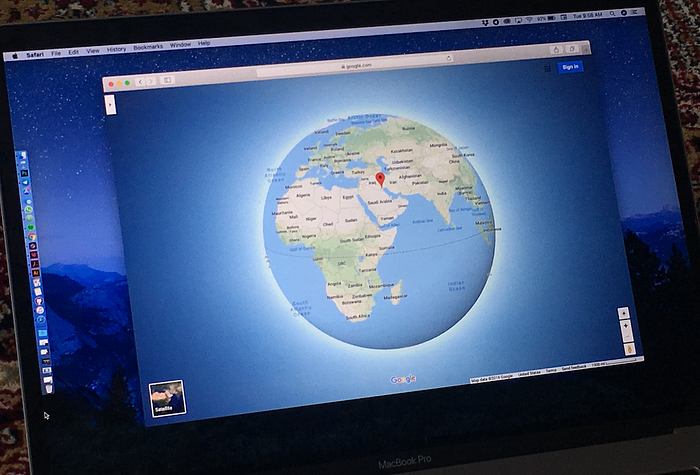Open Photoshop from the Dock
The width and height of the screenshot is (700, 475).
24,173
